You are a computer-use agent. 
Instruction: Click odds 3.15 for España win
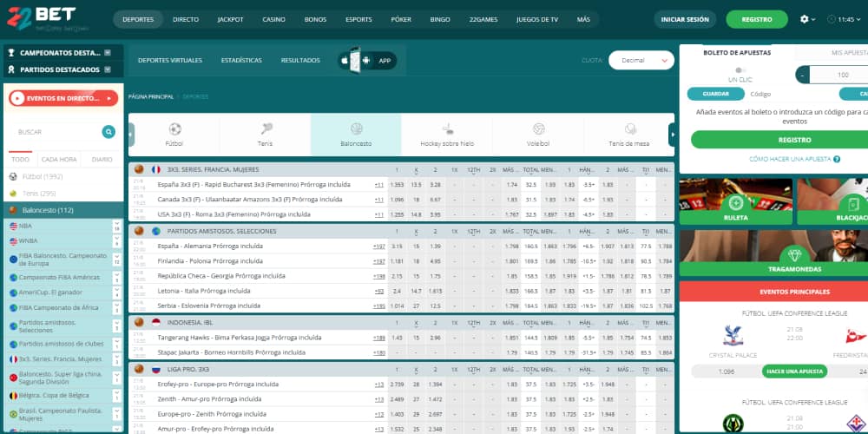(x=397, y=247)
